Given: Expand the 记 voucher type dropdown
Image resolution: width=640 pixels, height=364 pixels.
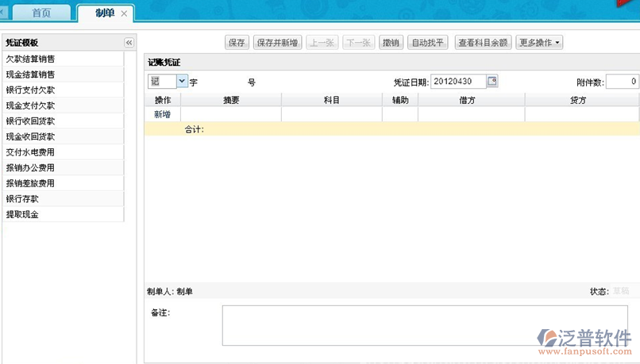Looking at the screenshot, I should point(182,81).
